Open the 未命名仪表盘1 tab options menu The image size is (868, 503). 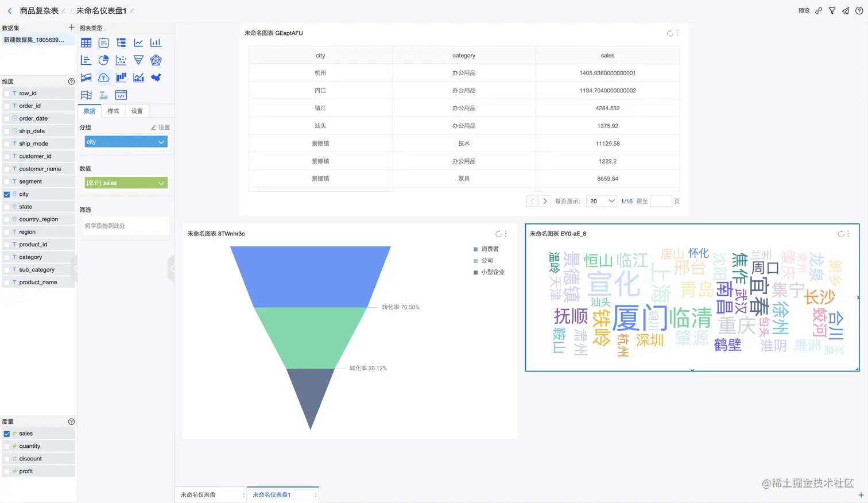[x=316, y=494]
